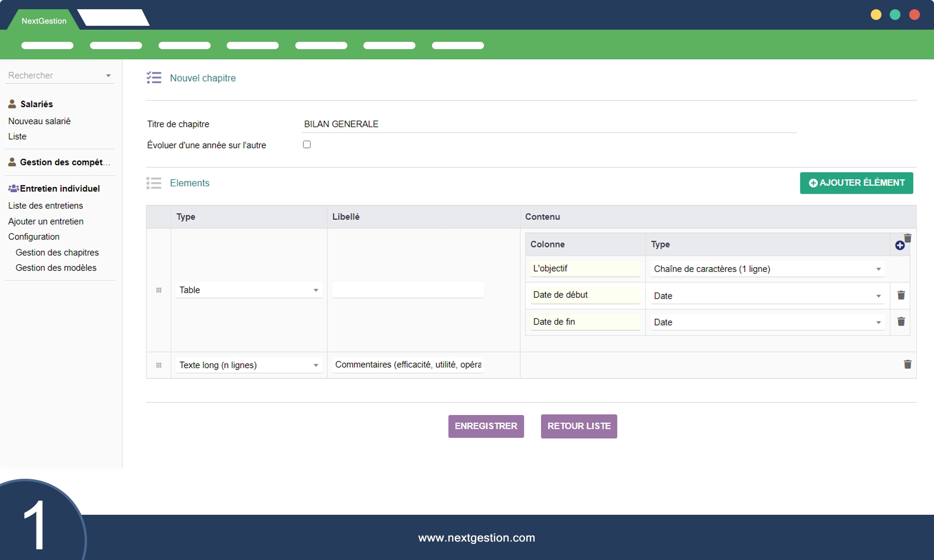Open Chaîne de caractères type dropdown

coord(767,269)
